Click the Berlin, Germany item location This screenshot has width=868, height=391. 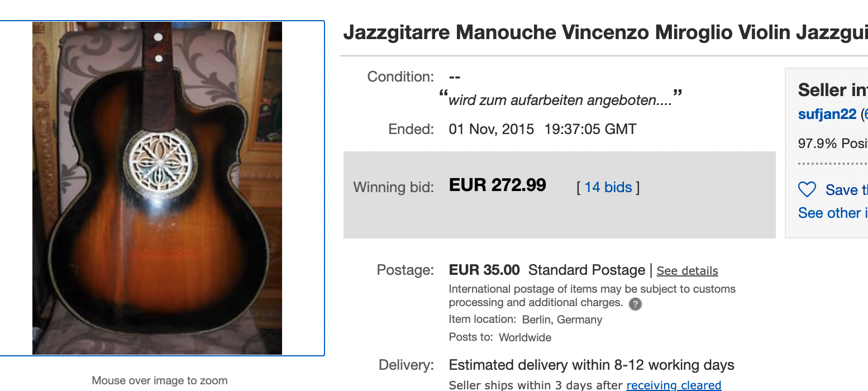pos(562,320)
